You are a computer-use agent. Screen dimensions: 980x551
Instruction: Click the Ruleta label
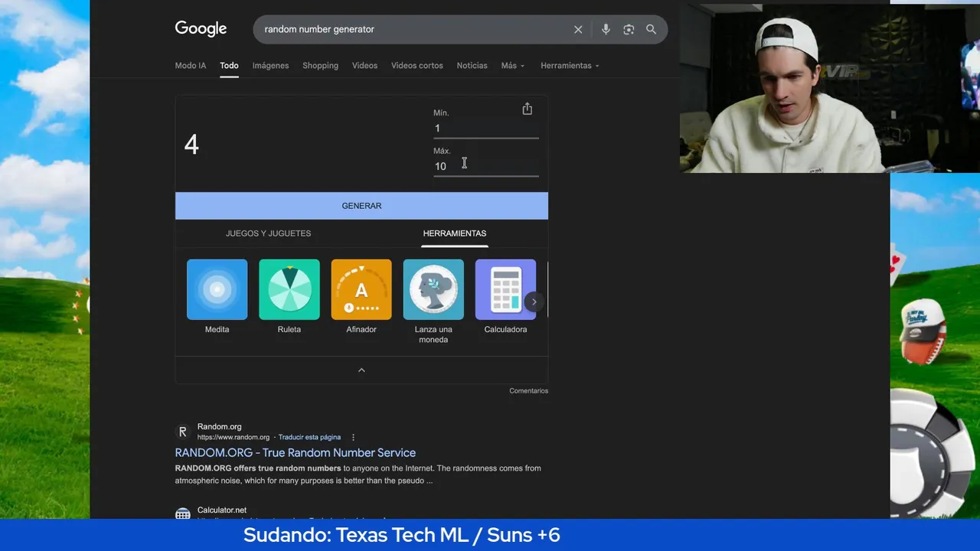pyautogui.click(x=289, y=330)
